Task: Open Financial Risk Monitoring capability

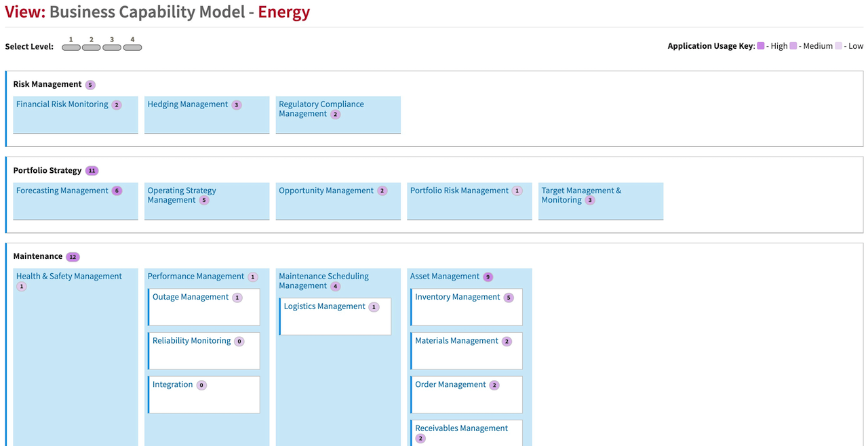Action: tap(62, 104)
